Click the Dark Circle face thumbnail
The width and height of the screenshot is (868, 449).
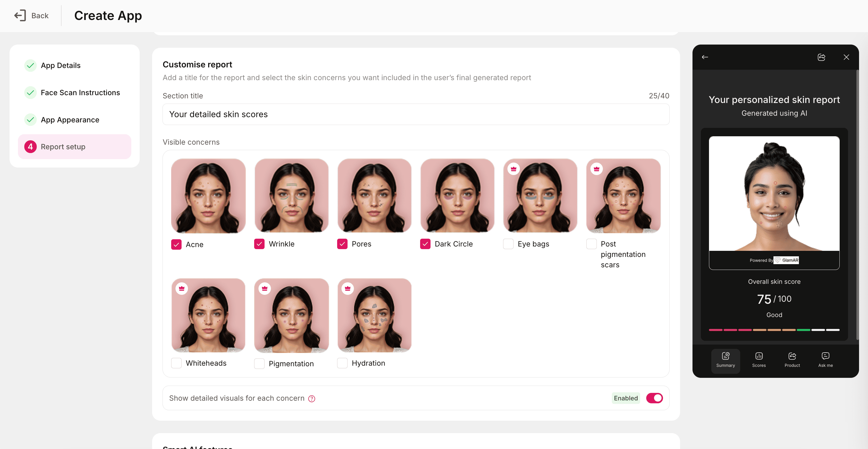pyautogui.click(x=457, y=196)
